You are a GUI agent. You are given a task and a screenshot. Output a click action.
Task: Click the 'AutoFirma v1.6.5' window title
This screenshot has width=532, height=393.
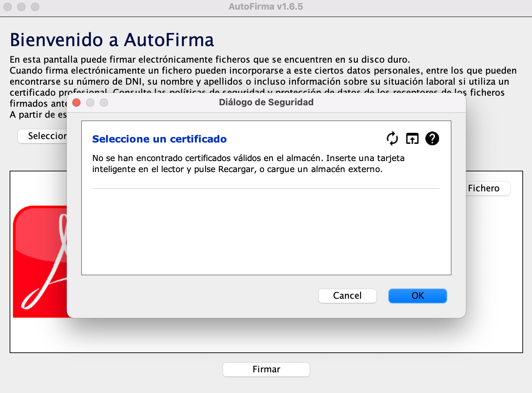tap(266, 7)
